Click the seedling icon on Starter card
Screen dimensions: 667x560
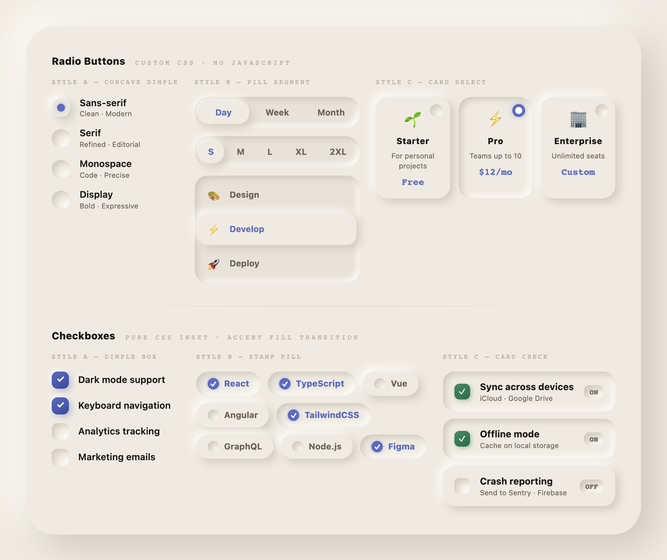click(x=413, y=120)
